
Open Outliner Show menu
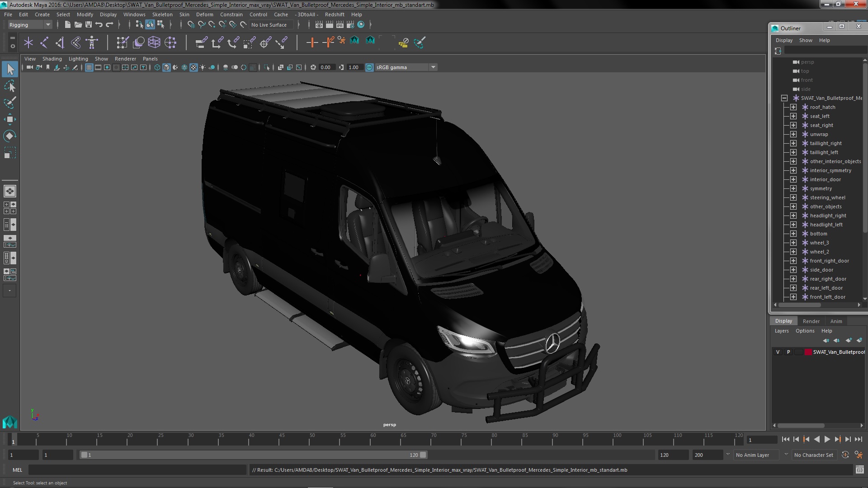coord(805,40)
